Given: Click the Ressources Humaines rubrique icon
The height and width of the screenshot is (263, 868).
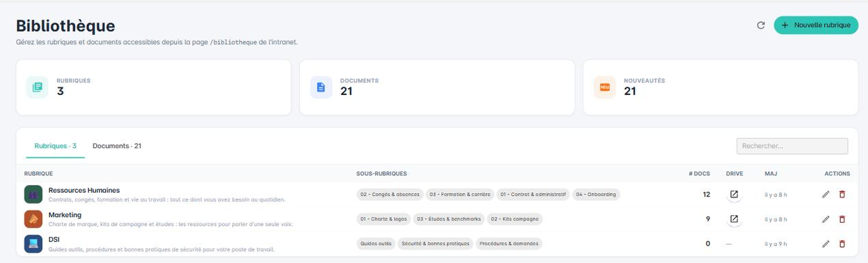Looking at the screenshot, I should 33,194.
